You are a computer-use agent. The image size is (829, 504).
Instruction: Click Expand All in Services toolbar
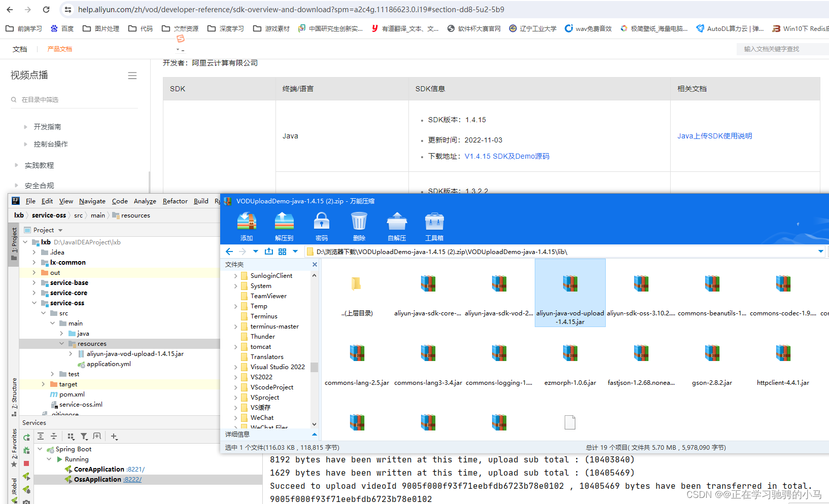41,436
